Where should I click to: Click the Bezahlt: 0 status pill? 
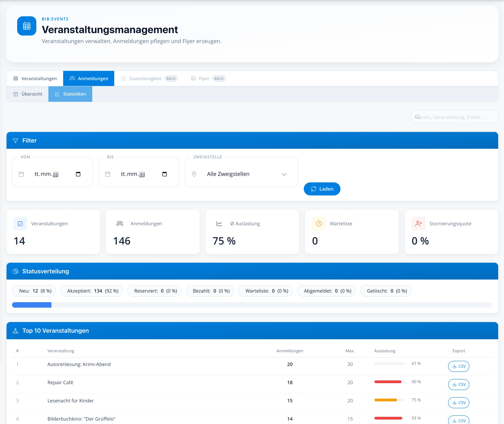[x=210, y=291]
